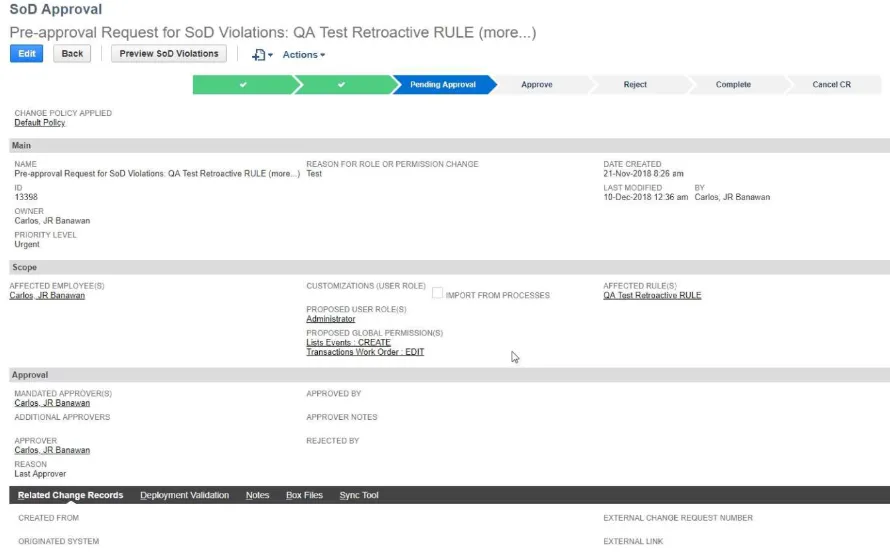
Task: Switch to the Sync Tool tab
Action: coord(359,495)
